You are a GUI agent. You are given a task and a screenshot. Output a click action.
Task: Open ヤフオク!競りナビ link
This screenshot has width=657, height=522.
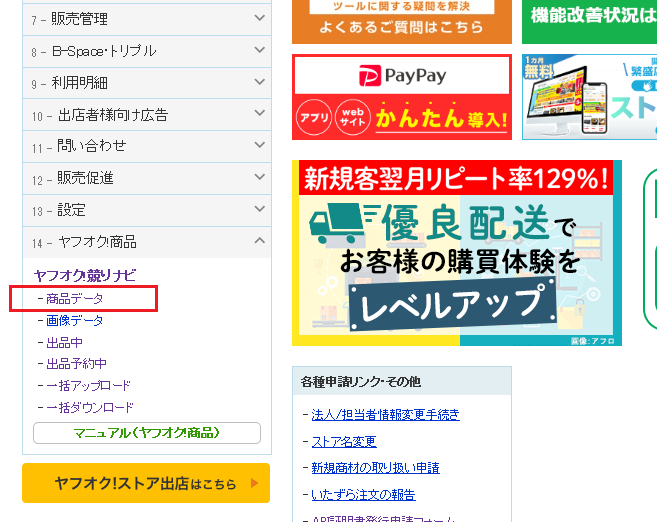85,275
